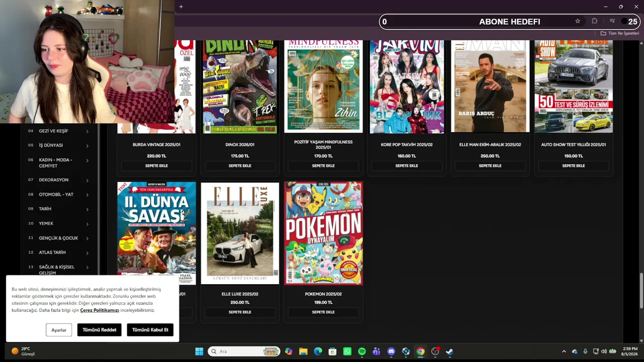Open the Windows Start menu
The width and height of the screenshot is (644, 362).
(199, 351)
